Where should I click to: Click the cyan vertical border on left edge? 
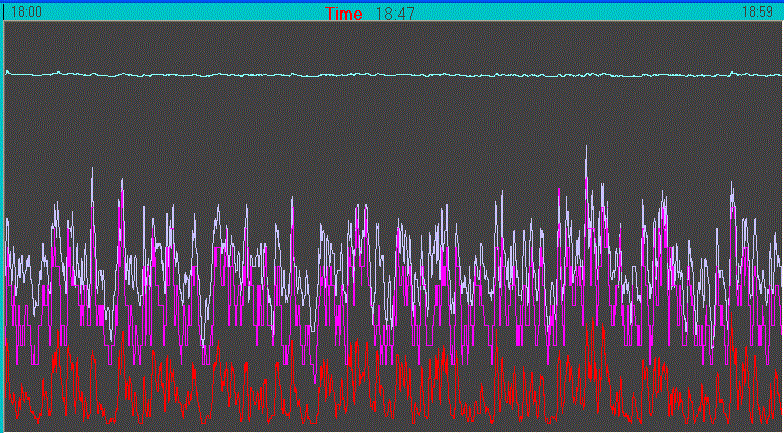pos(2,220)
